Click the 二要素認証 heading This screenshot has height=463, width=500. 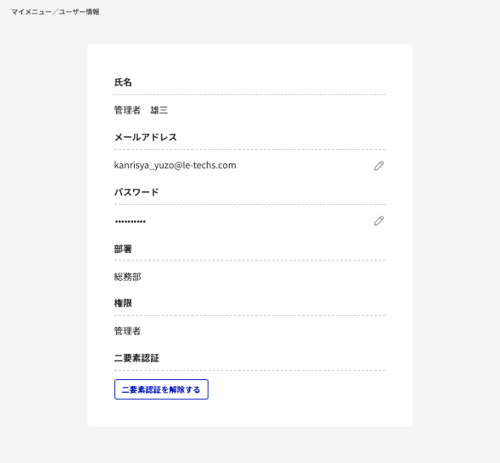coord(137,358)
